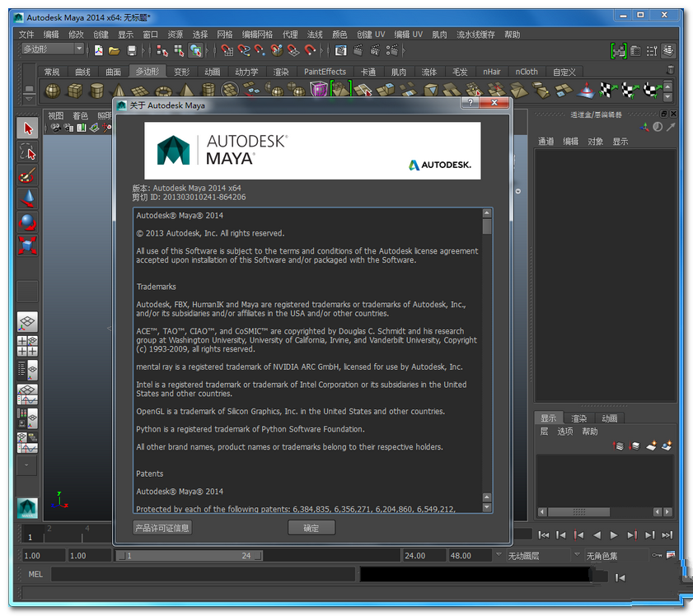Open the 动画 tab in layer editor
This screenshot has width=693, height=616.
610,418
